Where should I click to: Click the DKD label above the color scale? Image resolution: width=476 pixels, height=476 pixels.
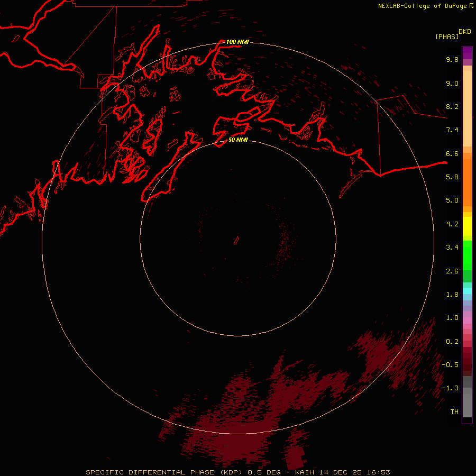coord(465,32)
